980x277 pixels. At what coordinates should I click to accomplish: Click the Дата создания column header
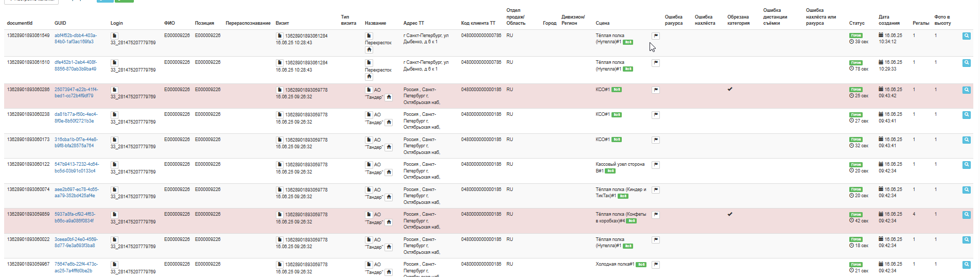(x=889, y=20)
